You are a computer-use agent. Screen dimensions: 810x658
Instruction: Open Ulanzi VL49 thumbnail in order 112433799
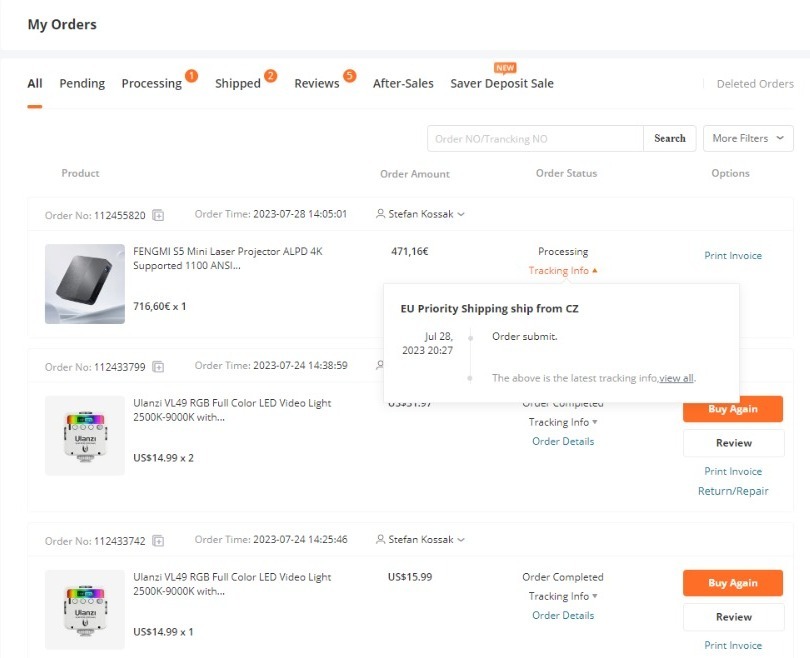tap(85, 435)
